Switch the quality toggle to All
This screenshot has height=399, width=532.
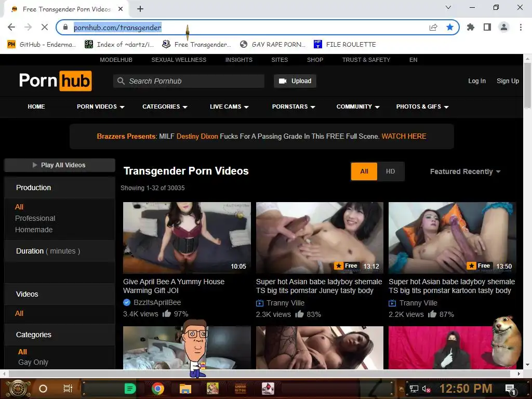pyautogui.click(x=364, y=171)
